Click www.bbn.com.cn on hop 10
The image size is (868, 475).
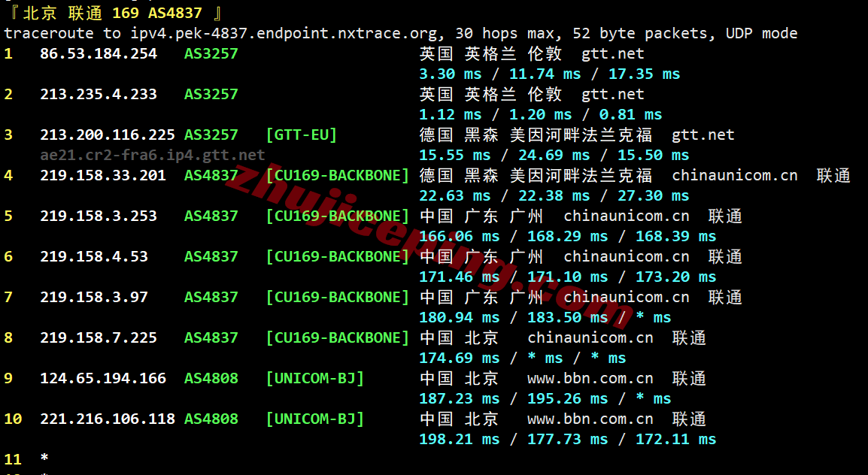[590, 419]
